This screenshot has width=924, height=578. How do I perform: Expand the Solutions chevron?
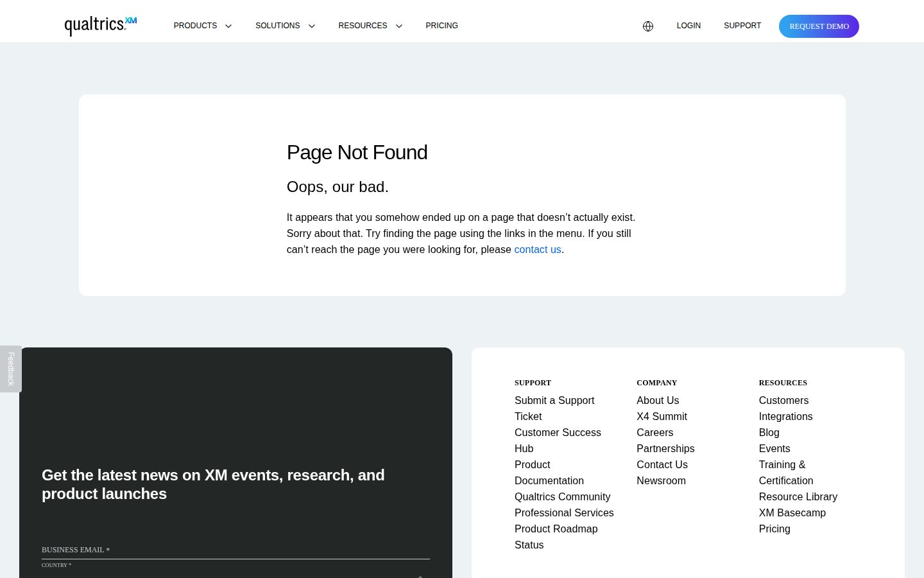(x=312, y=26)
